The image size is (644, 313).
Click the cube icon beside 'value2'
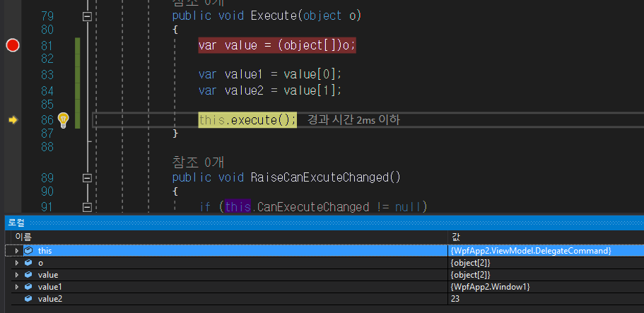click(28, 299)
